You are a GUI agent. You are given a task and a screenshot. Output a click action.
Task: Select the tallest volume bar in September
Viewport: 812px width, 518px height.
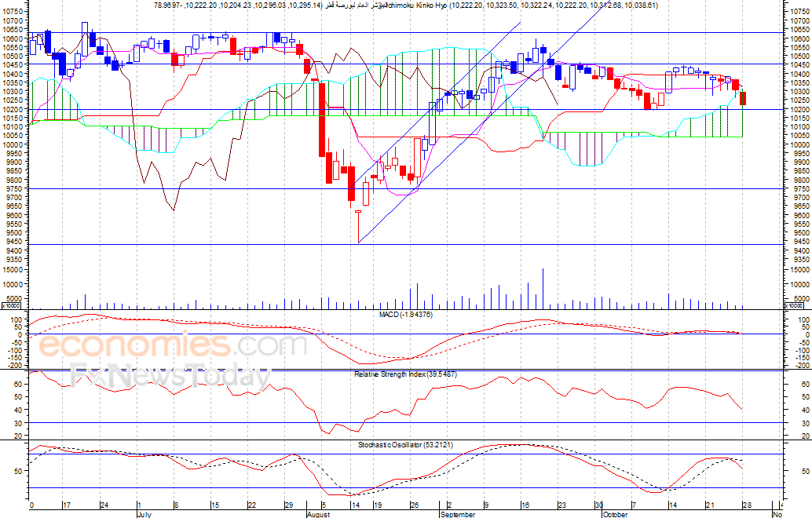coord(543,288)
